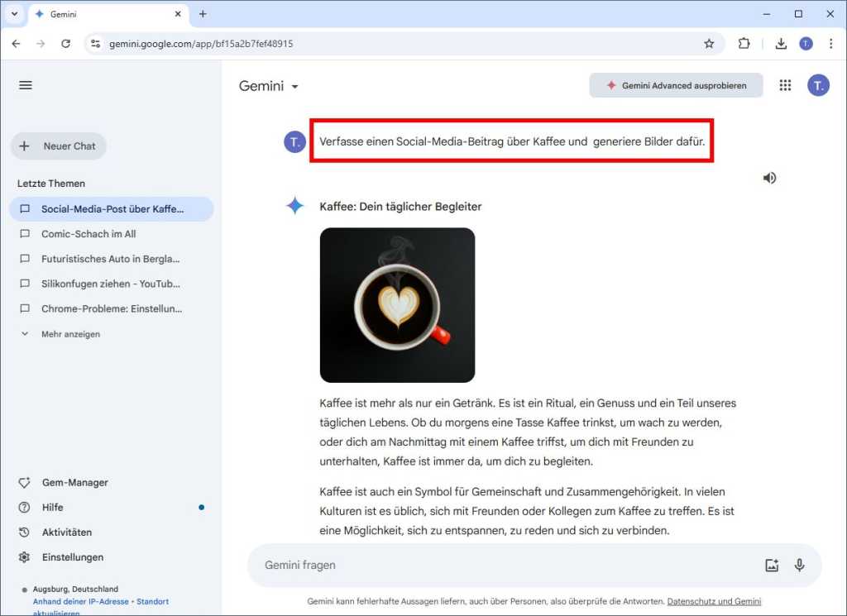The image size is (847, 616).
Task: Open the browser extensions puzzle icon
Action: [744, 43]
